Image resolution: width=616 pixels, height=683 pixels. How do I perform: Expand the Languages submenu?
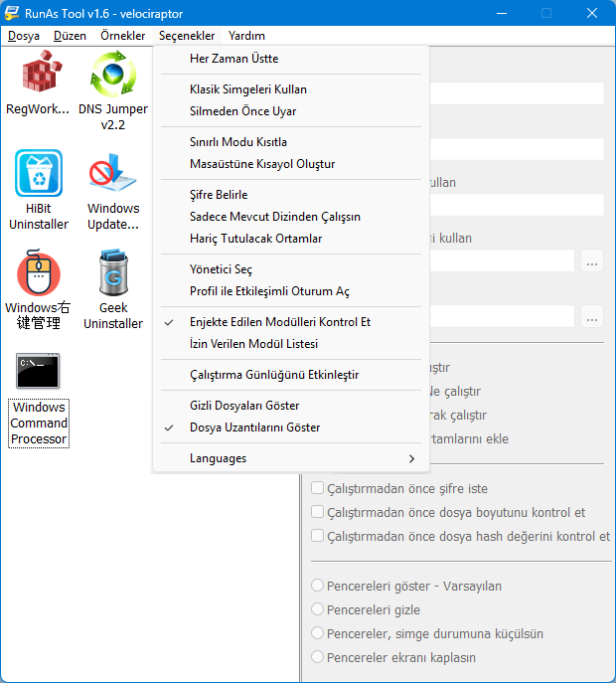pos(291,458)
